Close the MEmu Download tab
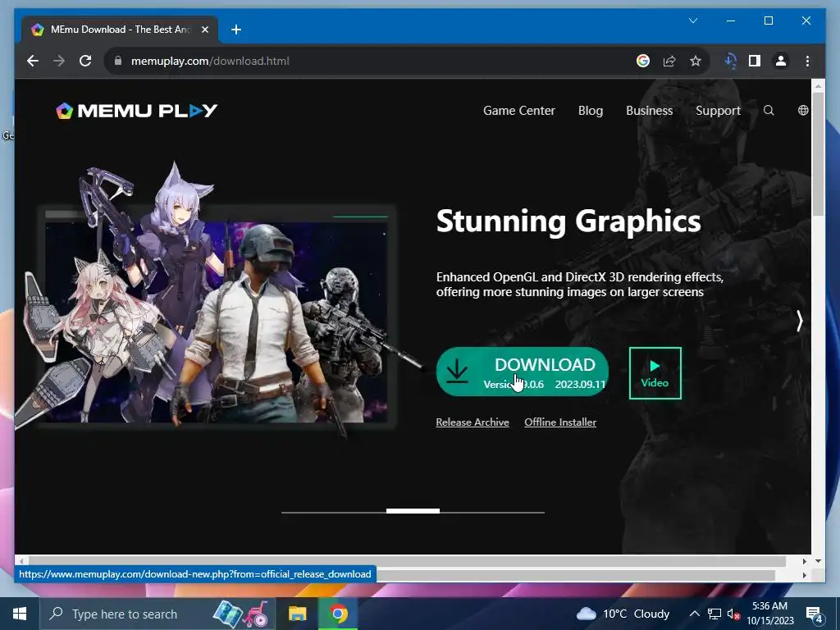Viewport: 840px width, 630px height. pos(204,30)
